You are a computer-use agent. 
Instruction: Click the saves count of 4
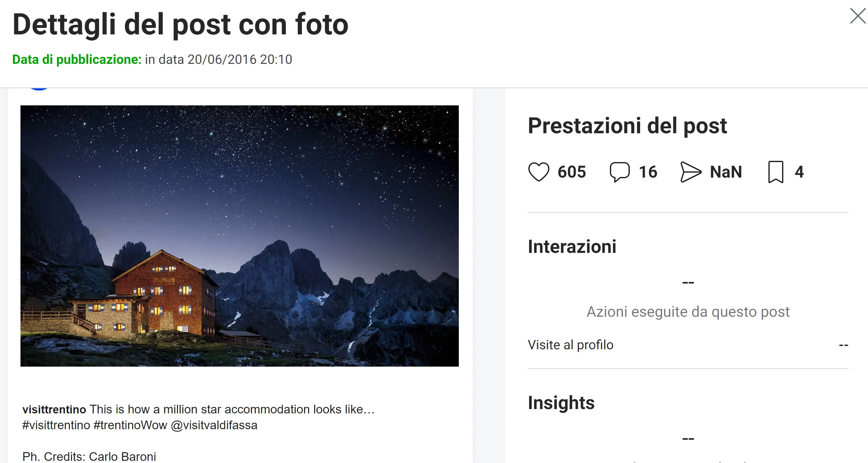point(799,172)
